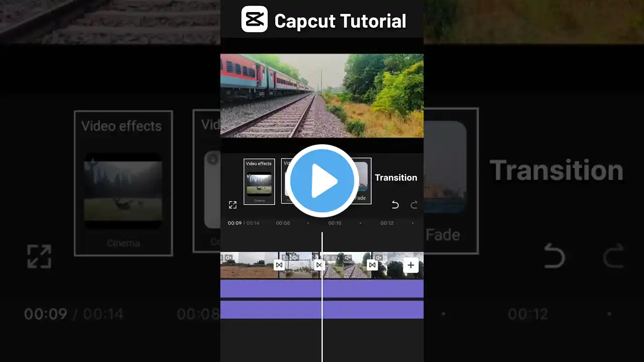Jump to the 00:08 ruler mark
Screen dimensions: 644x362
[x=283, y=223]
